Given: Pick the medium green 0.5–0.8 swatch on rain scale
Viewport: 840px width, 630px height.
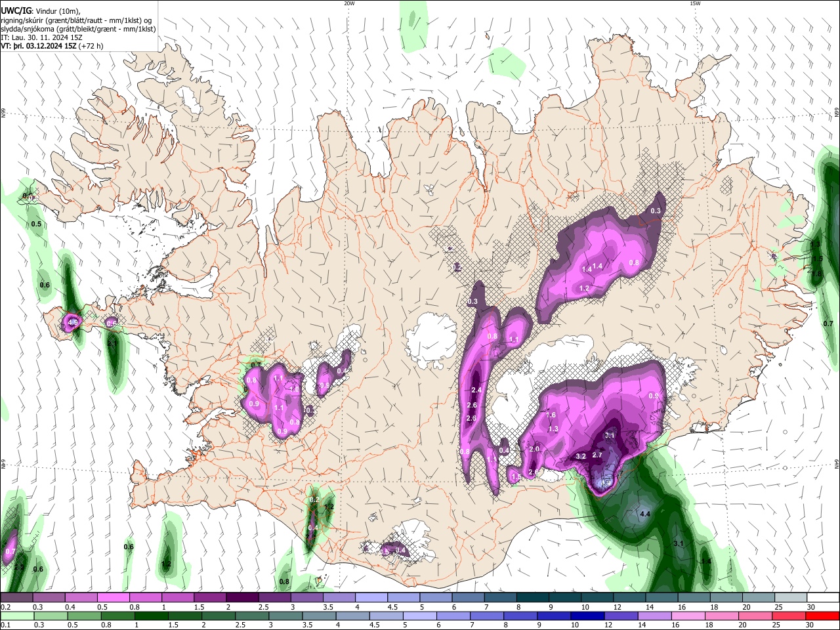Looking at the screenshot, I should tap(84, 616).
